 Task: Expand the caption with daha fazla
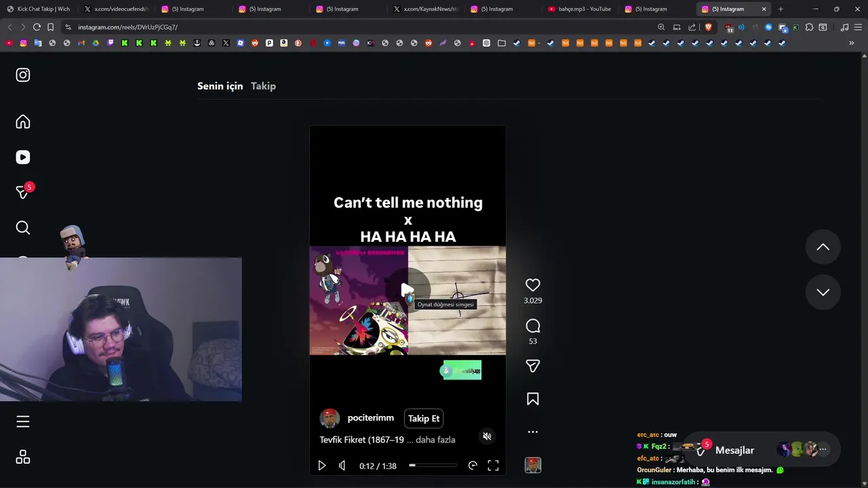435,440
